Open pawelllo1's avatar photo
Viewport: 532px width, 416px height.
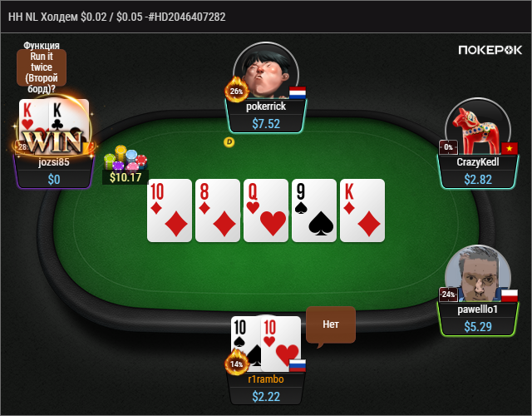pos(478,274)
